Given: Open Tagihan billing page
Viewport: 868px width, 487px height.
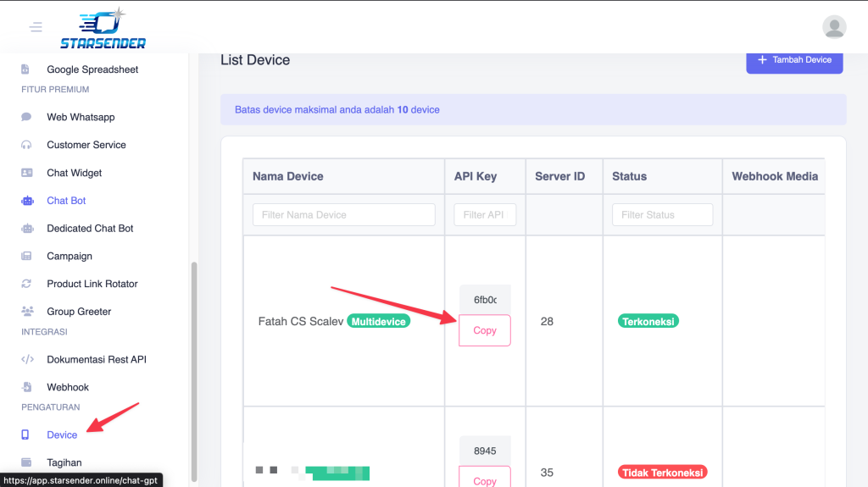Looking at the screenshot, I should coord(64,462).
